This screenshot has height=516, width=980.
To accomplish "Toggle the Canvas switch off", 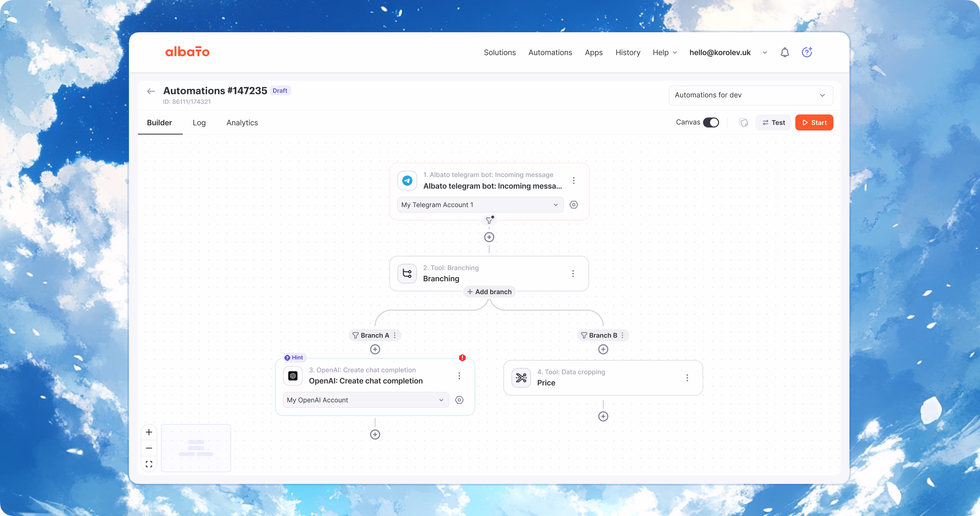I will point(711,123).
